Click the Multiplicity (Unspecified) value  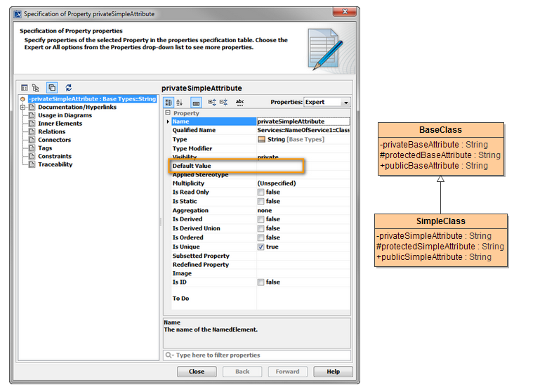click(x=277, y=183)
